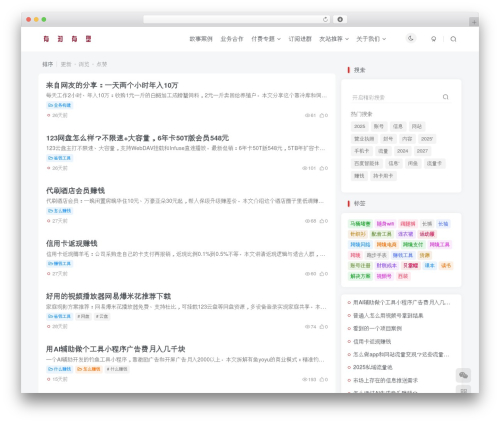Open sidebar link 怎么做app和网站流量变现
Screen dimensions: 500x423
[x=401, y=354]
